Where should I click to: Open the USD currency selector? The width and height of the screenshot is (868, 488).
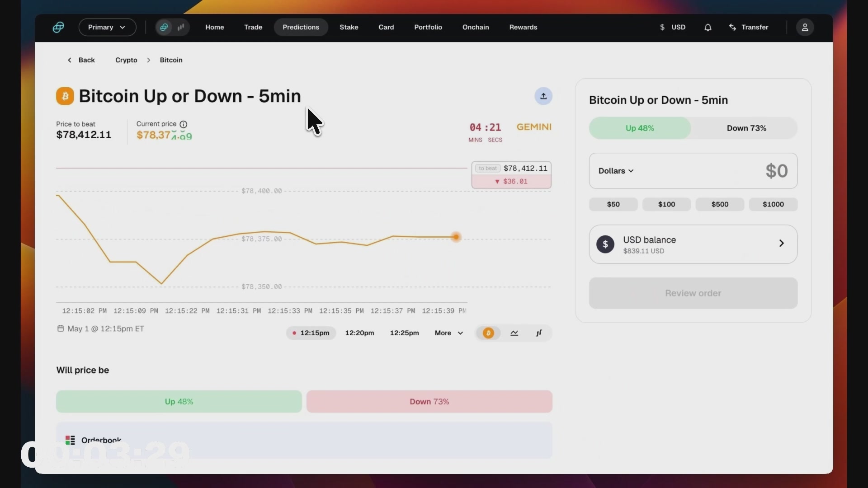[673, 28]
